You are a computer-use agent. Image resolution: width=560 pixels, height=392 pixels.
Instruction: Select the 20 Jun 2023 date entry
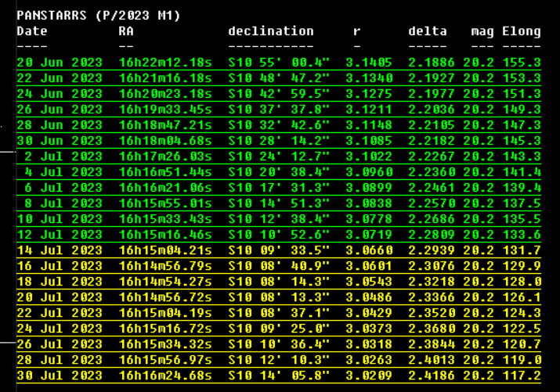click(x=60, y=62)
